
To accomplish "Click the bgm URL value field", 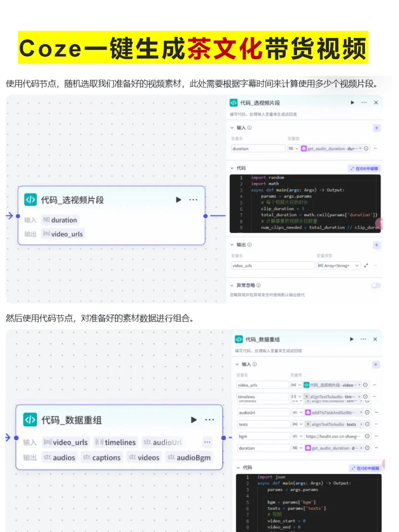I will click(333, 436).
